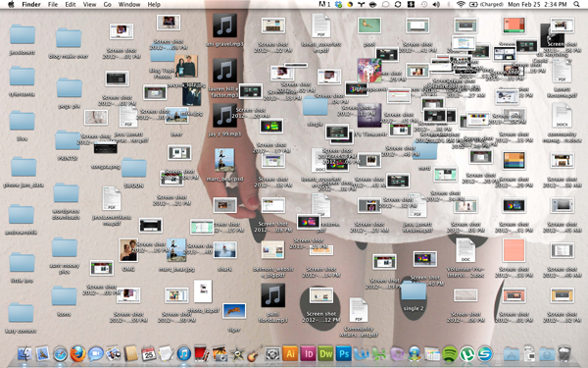Click the Spotlight search magnifier
Screen dimensions: 588x368
coord(577,5)
